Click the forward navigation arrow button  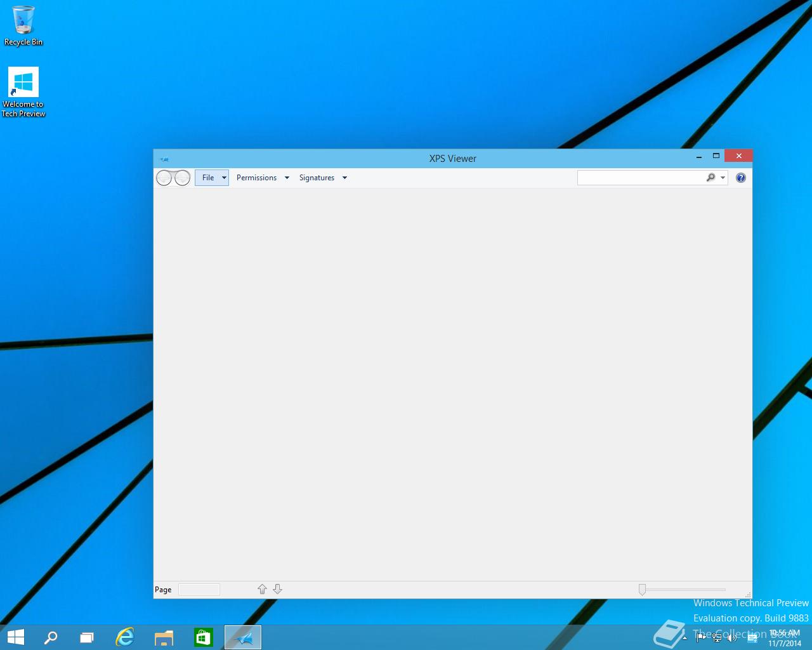(183, 178)
